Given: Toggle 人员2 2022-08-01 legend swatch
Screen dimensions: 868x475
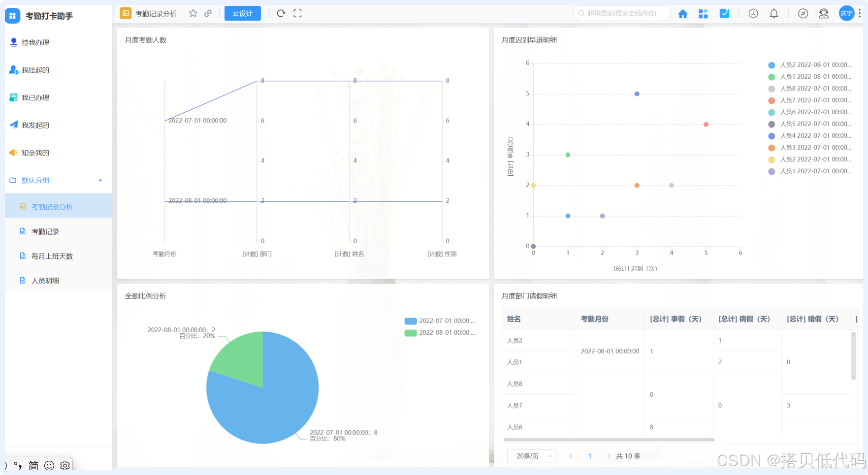Looking at the screenshot, I should click(x=772, y=65).
